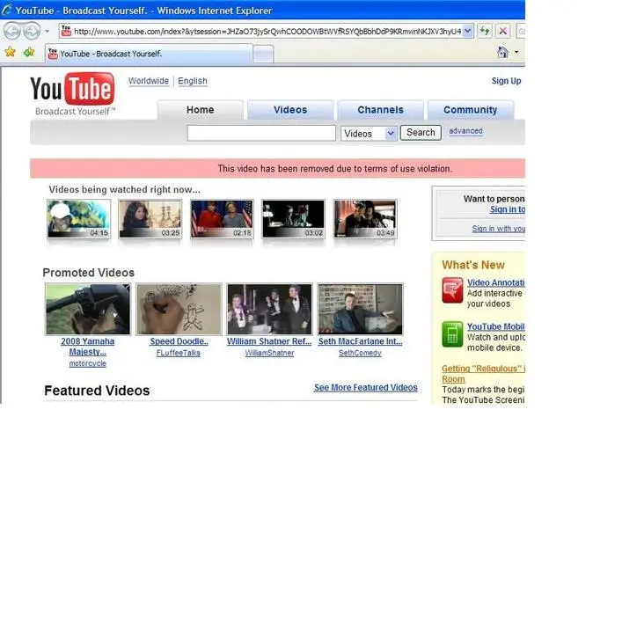Open the English language link
644x644 pixels.
193,81
